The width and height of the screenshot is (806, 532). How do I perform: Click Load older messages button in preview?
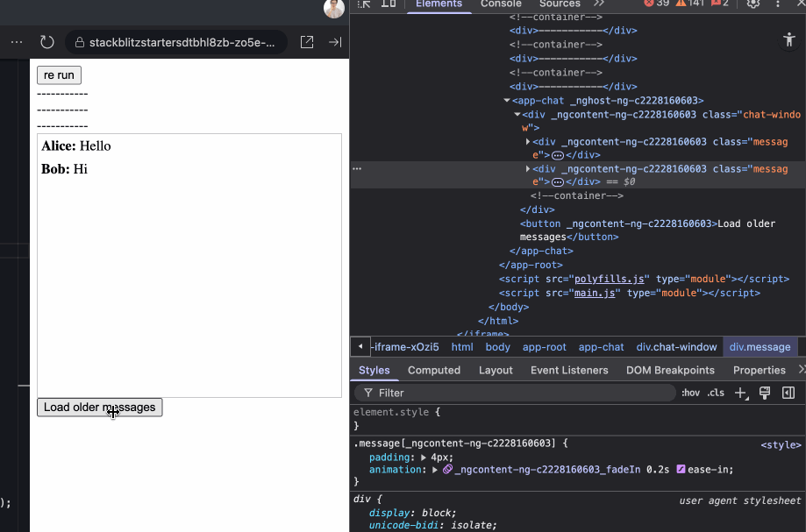(100, 408)
